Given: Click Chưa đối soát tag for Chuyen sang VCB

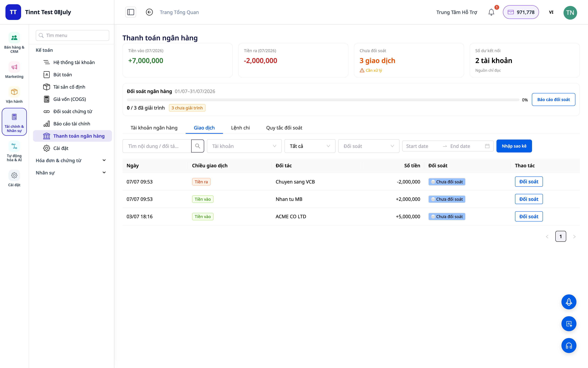Looking at the screenshot, I should click(447, 182).
